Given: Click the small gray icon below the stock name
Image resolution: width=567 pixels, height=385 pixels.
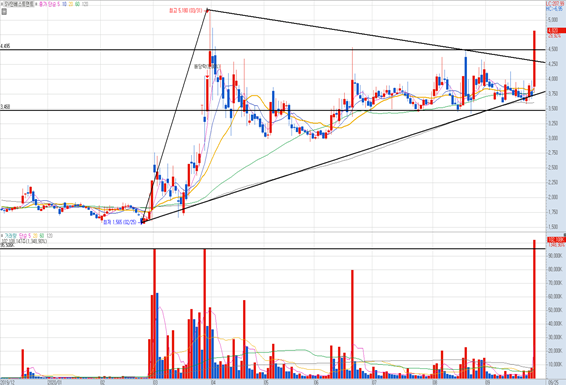Looking at the screenshot, I should tap(4, 12).
